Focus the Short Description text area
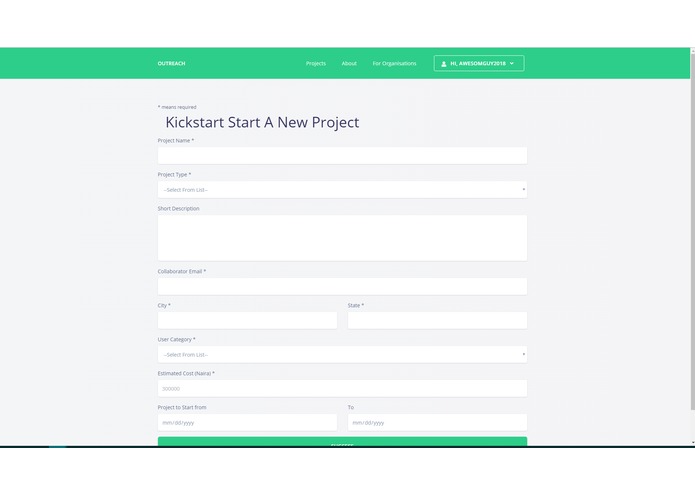Viewport: 695px width, 494px height. (x=342, y=238)
